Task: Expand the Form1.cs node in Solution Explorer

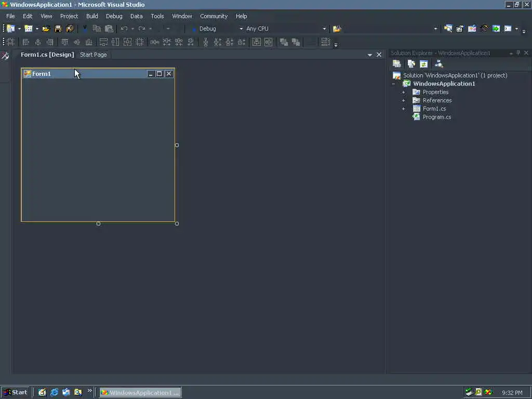Action: pos(403,109)
